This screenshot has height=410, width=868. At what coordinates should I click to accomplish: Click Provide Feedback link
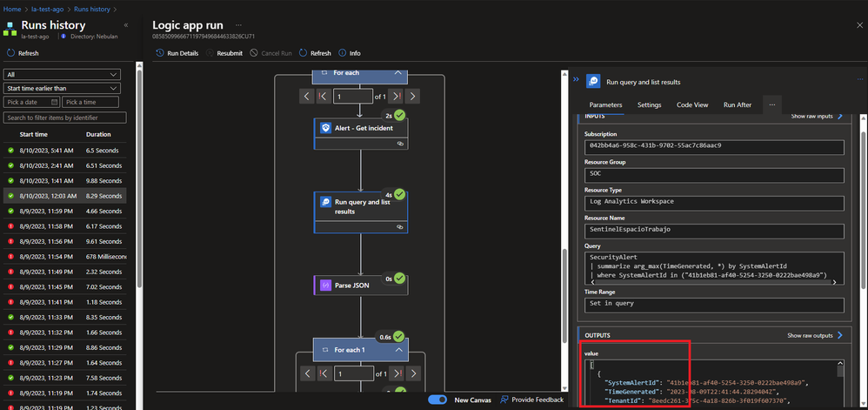tap(531, 400)
